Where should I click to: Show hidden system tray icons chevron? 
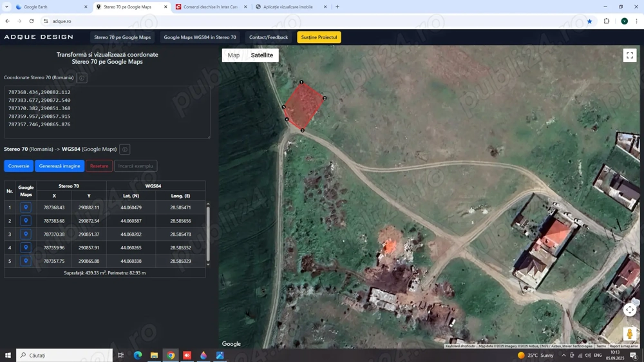coord(563,356)
